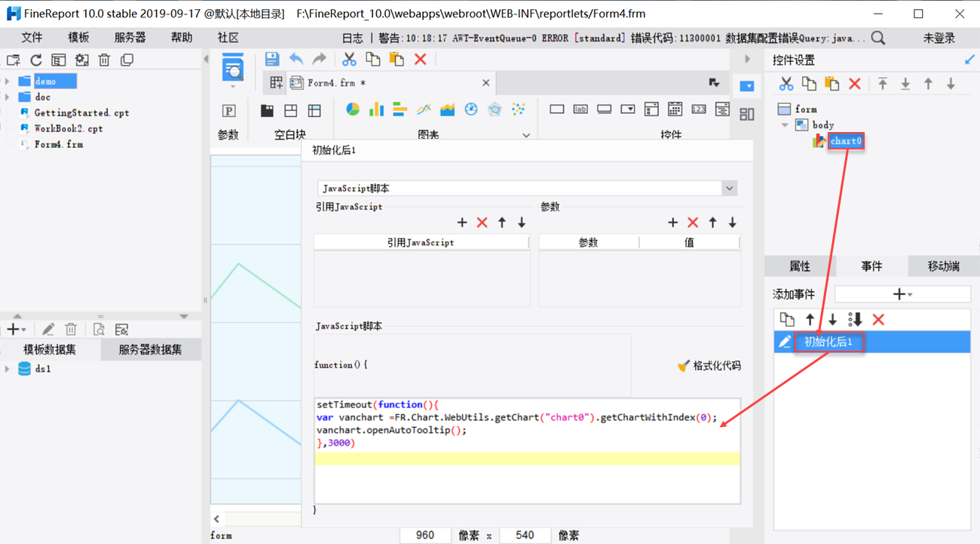Insert a radar chart from chart gallery
The width and height of the screenshot is (980, 544).
495,109
